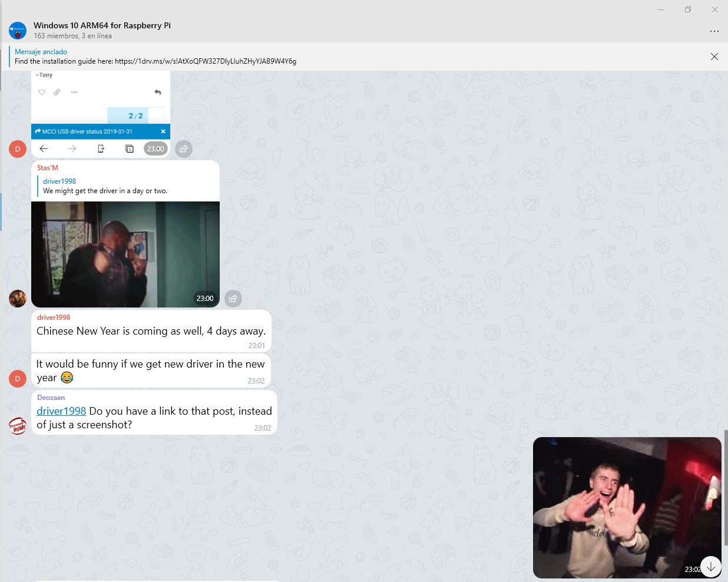Click Stas'M's round profile photo
728x582 pixels.
click(18, 299)
